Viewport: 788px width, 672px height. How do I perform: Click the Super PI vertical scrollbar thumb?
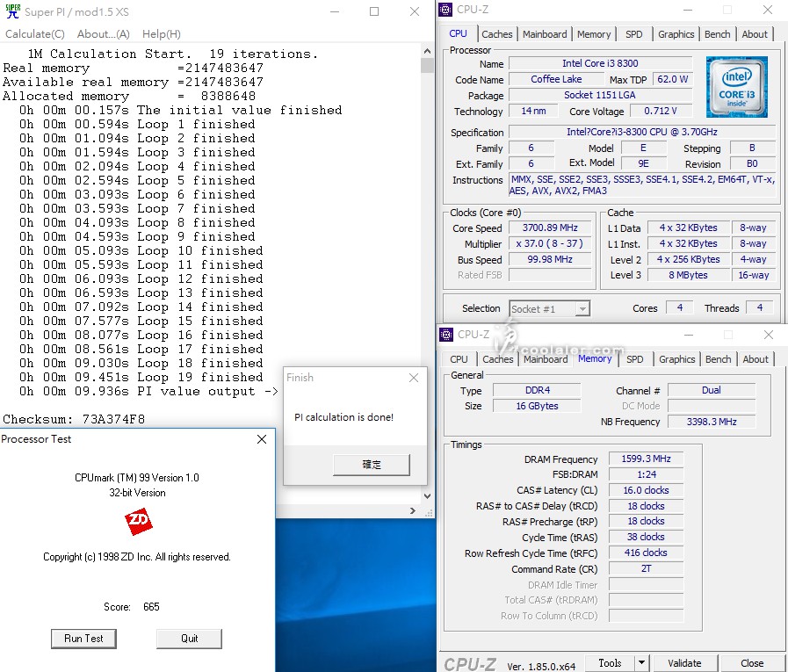pyautogui.click(x=427, y=65)
